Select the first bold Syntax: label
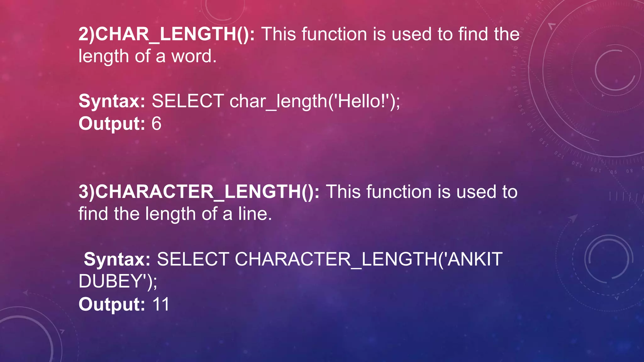 pyautogui.click(x=112, y=101)
